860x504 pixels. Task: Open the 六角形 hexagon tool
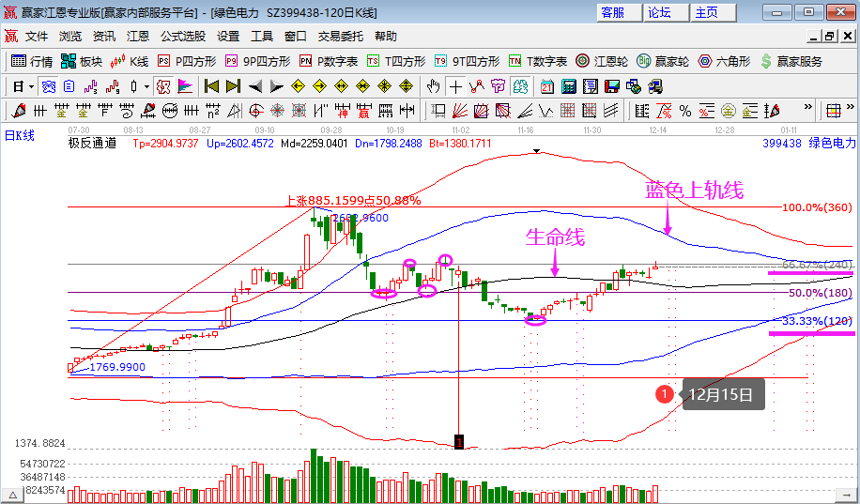(724, 61)
